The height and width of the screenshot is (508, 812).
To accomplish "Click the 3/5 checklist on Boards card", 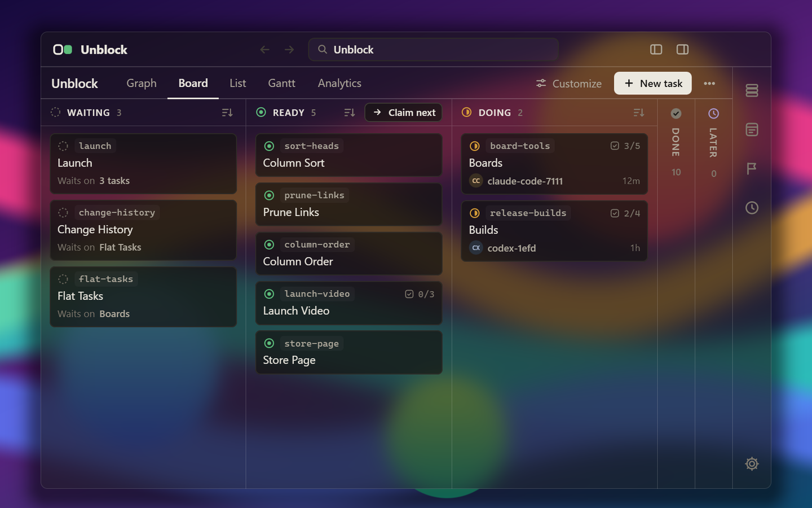I will [625, 146].
